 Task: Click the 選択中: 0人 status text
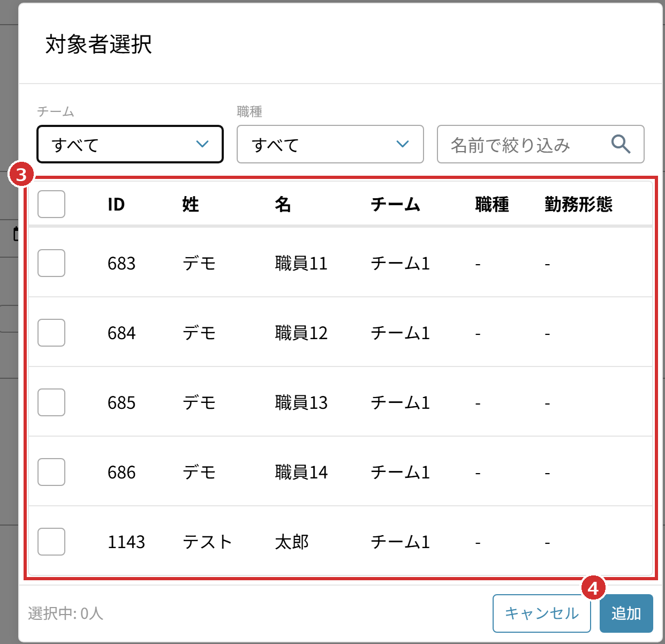(65, 613)
